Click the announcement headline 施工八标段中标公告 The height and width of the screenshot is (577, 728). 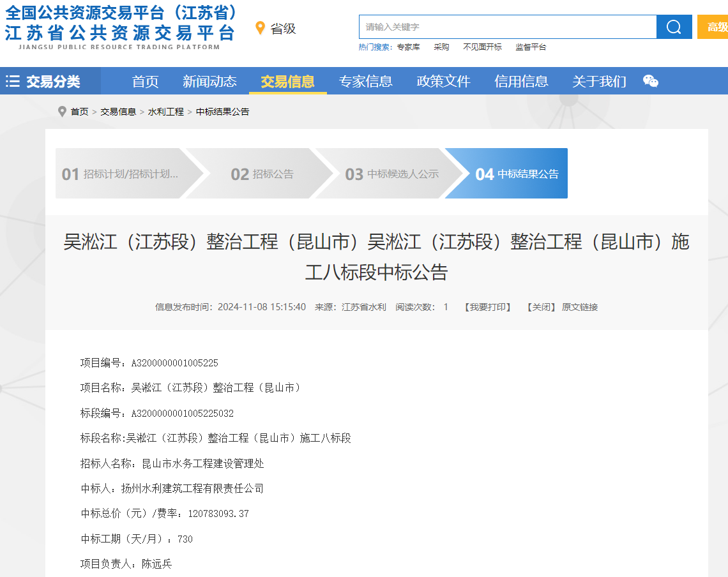point(376,257)
